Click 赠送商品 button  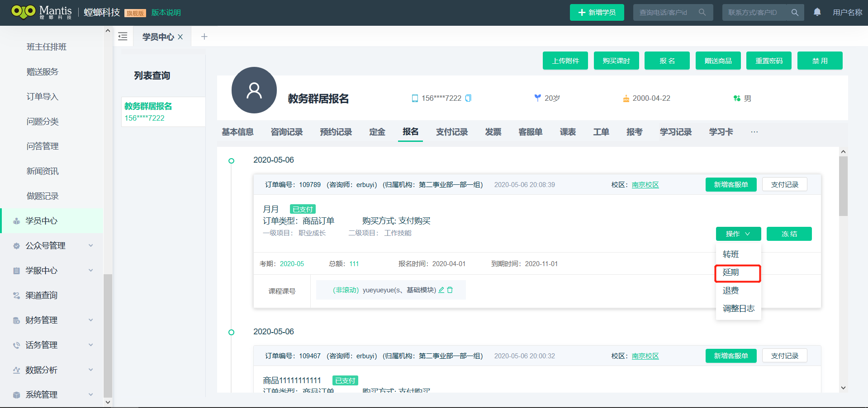tap(718, 61)
